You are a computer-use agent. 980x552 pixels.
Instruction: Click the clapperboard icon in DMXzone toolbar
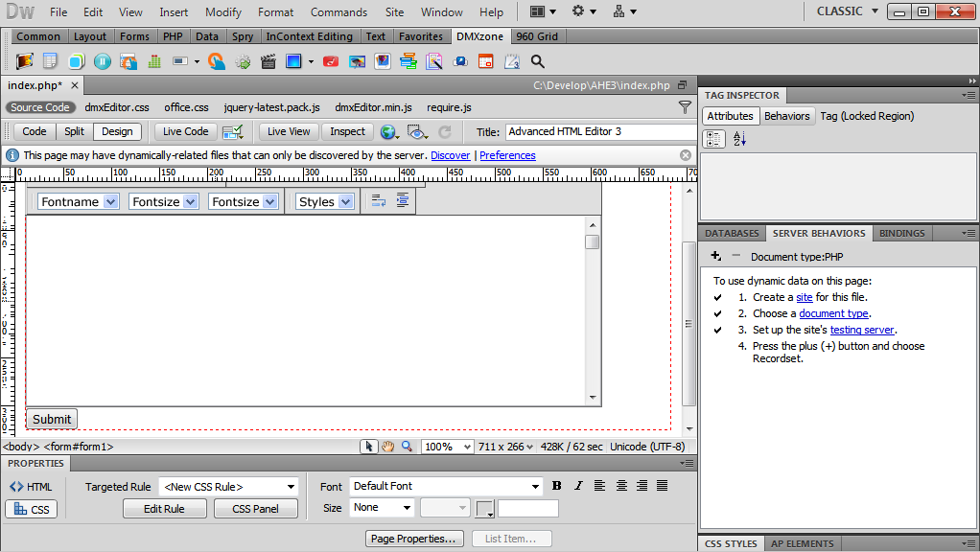tap(268, 61)
